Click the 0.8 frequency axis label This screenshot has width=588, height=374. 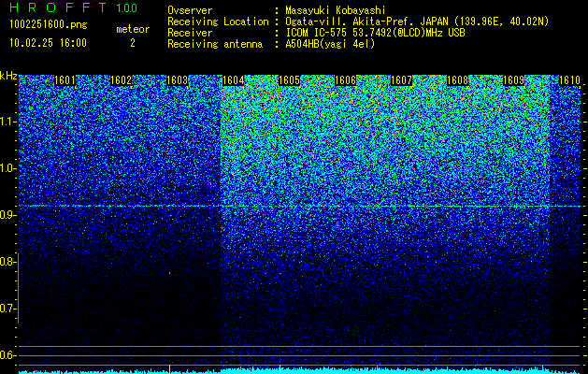point(7,262)
